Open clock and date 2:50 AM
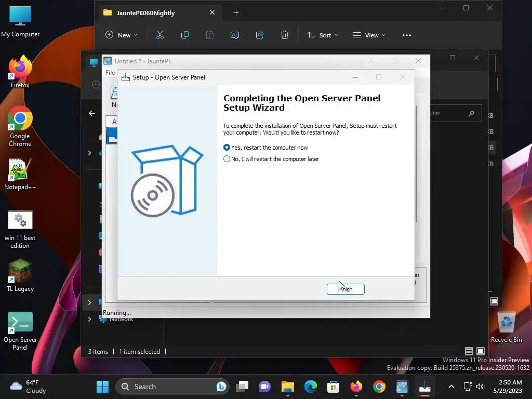Screen dimensions: 532x399 tap(508, 387)
